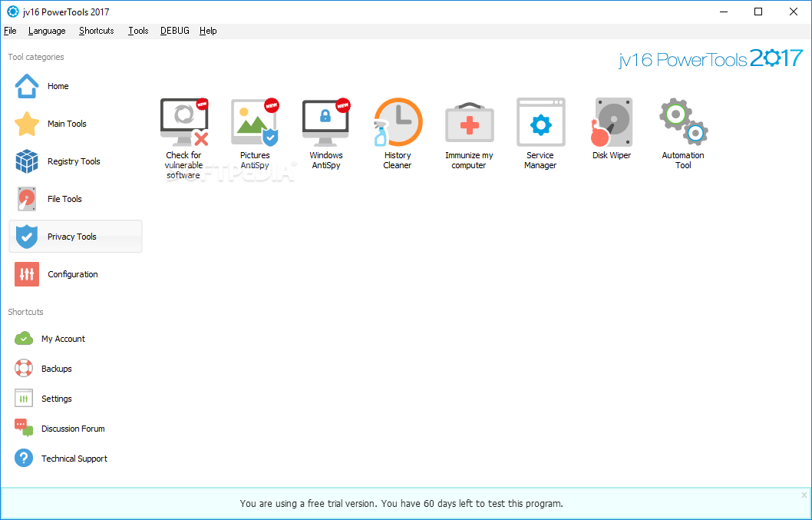Open Check for vulnerable software tool
The image size is (812, 520).
(184, 137)
